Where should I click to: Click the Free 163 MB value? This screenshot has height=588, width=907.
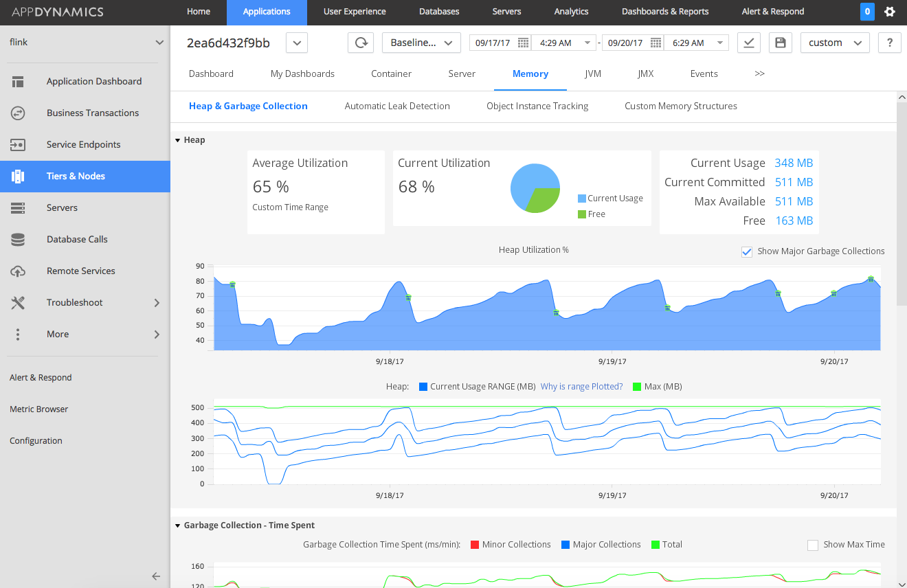tap(794, 220)
